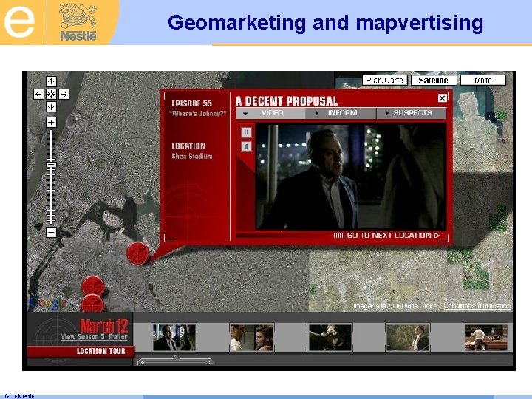This screenshot has width=532, height=399.
Task: Open the fifth thumbnail with red car
Action: [486, 337]
